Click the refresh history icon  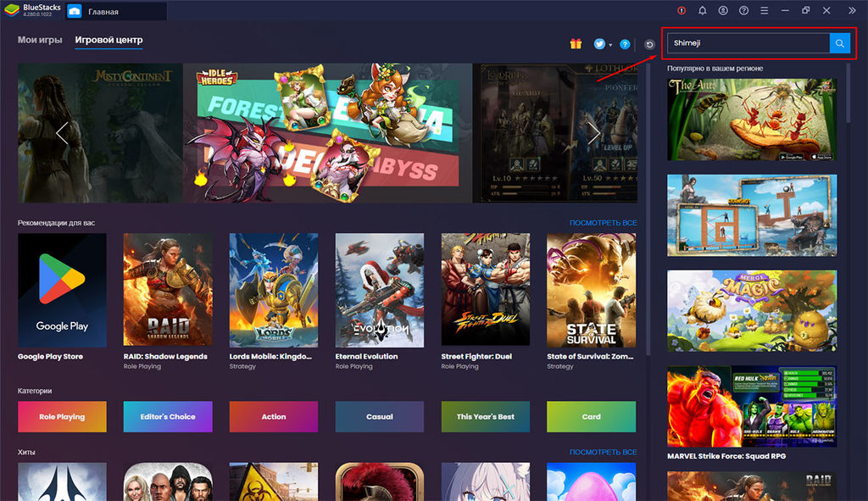(x=649, y=44)
